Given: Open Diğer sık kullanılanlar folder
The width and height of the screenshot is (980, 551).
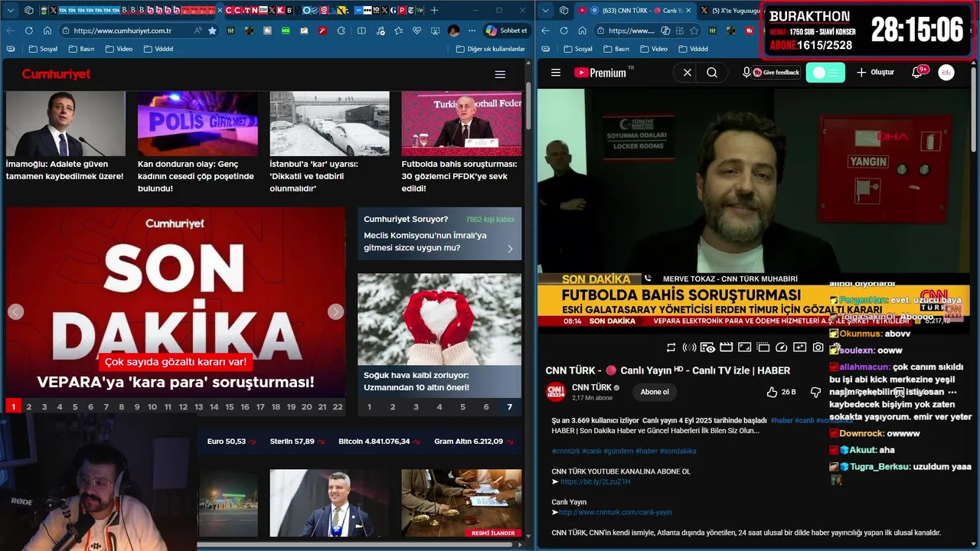Looking at the screenshot, I should point(490,49).
